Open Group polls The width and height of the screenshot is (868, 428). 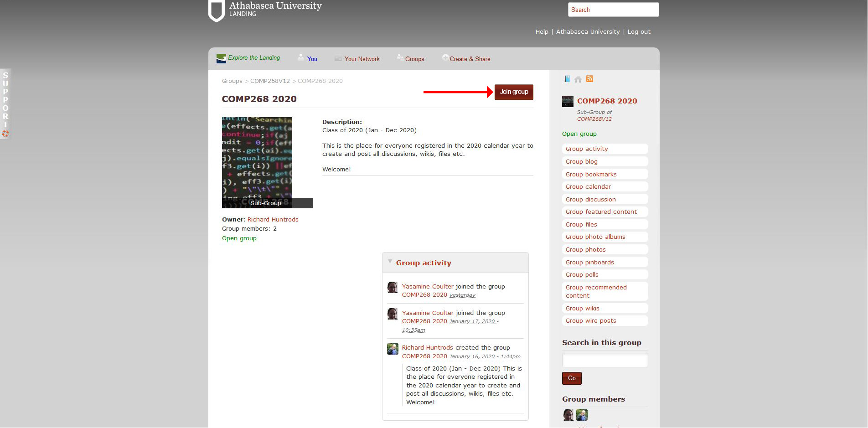605,275
